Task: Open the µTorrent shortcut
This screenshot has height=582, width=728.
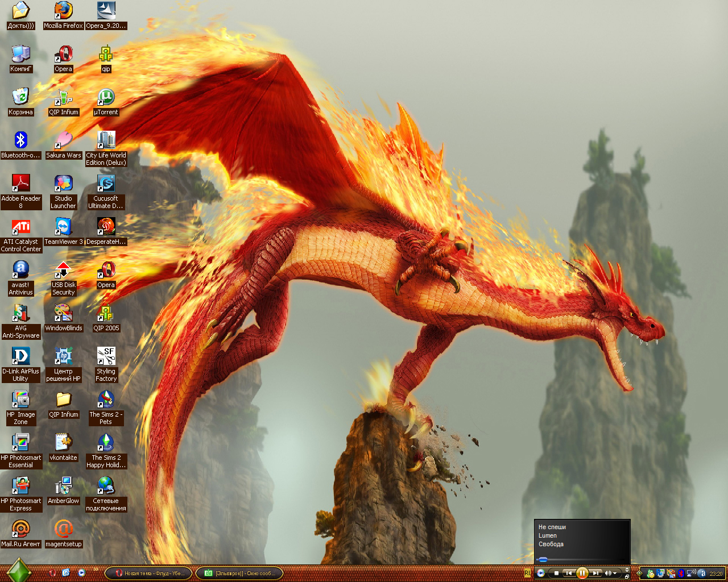Action: point(106,102)
